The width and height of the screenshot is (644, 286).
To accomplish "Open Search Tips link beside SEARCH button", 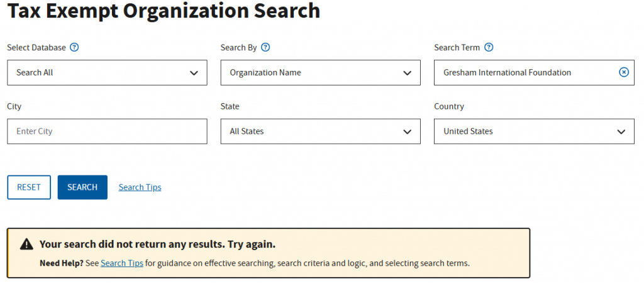I will 140,187.
